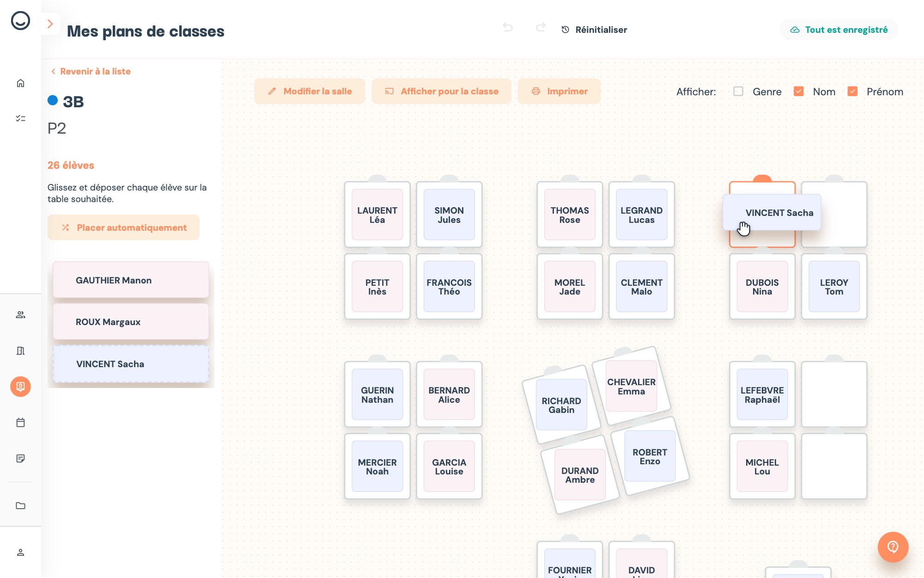Viewport: 924px width, 578px height.
Task: Uncheck the Nom checkbox
Action: pyautogui.click(x=798, y=91)
